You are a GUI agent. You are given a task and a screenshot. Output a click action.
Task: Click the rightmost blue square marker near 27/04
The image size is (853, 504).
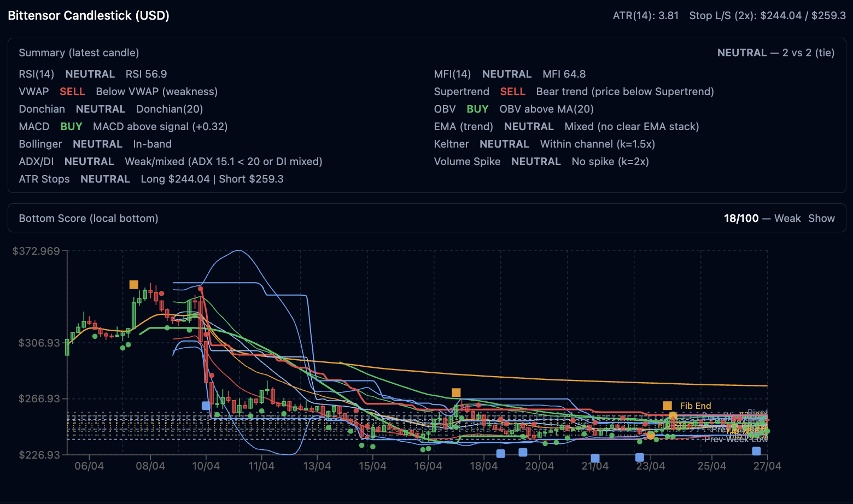(x=756, y=451)
